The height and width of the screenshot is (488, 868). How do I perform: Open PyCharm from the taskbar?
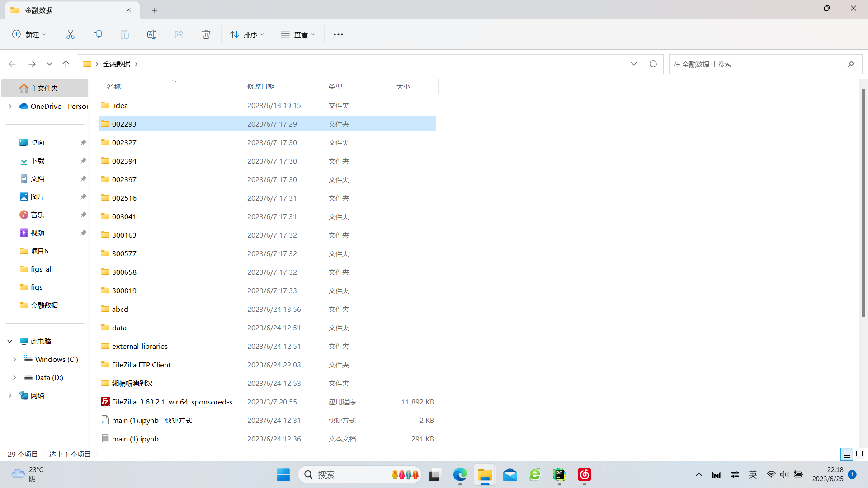[x=560, y=474]
